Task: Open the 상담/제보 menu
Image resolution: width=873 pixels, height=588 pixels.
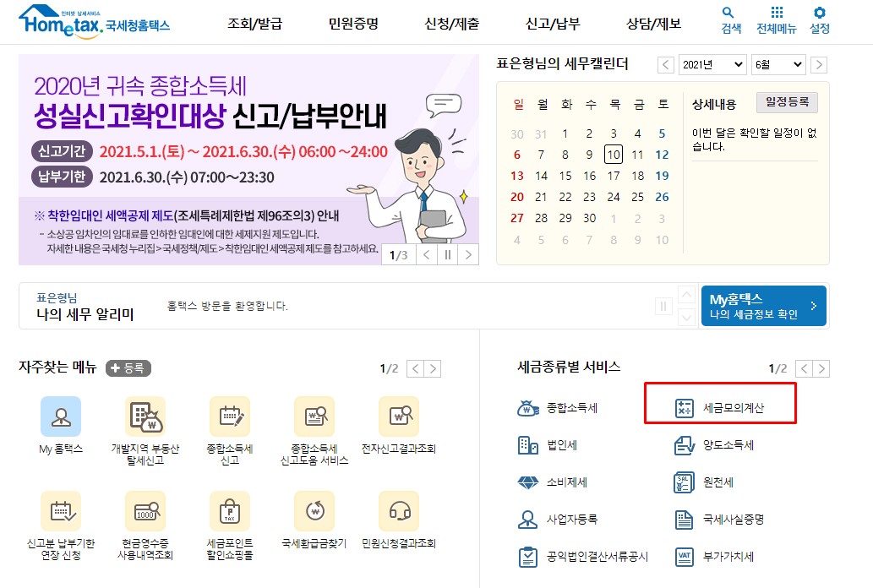Action: (x=653, y=24)
